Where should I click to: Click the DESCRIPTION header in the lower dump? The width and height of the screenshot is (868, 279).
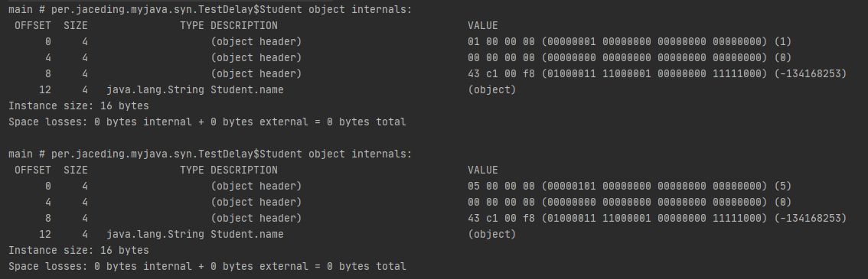(x=244, y=170)
